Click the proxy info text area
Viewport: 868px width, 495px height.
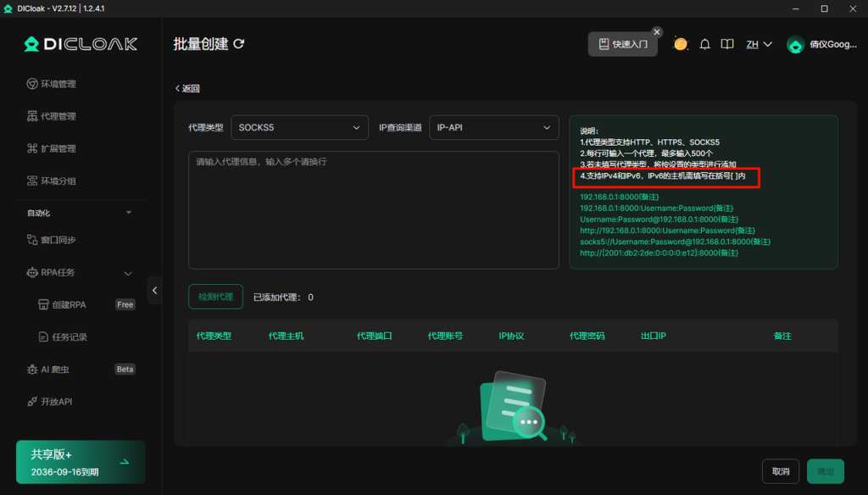coord(373,210)
